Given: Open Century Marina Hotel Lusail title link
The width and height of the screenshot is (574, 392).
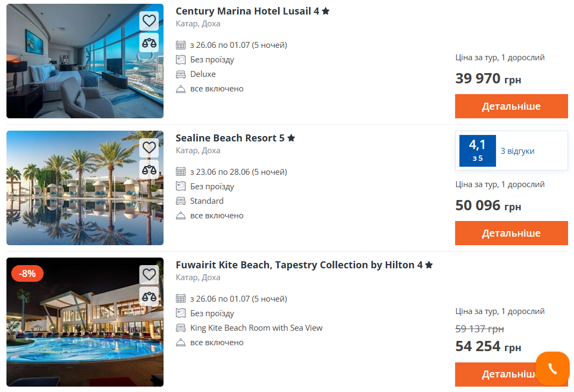Looking at the screenshot, I should pos(247,11).
